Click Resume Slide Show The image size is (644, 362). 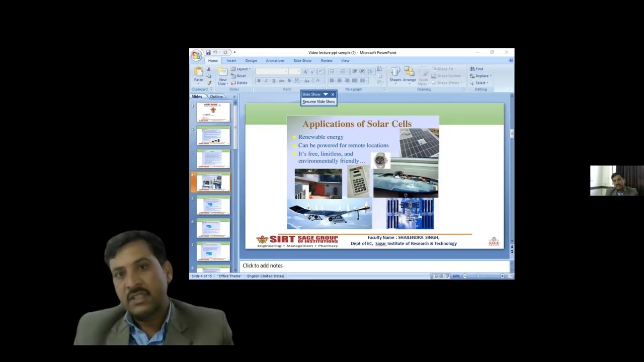click(x=318, y=102)
